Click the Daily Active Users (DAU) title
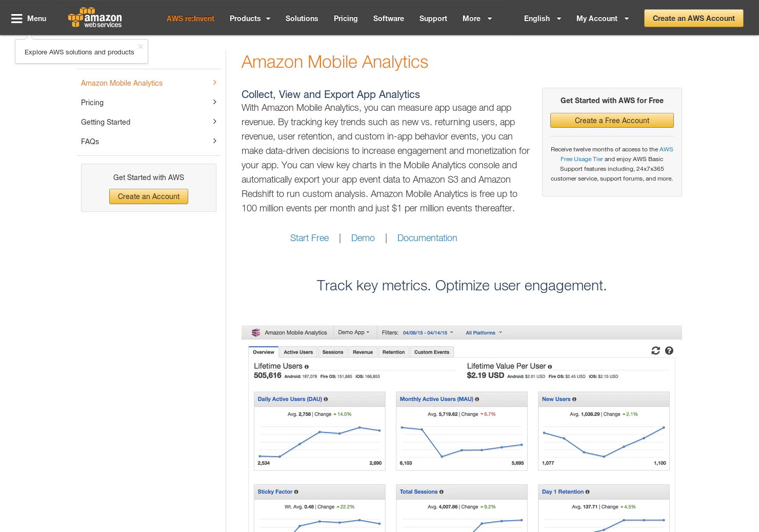 click(x=290, y=399)
